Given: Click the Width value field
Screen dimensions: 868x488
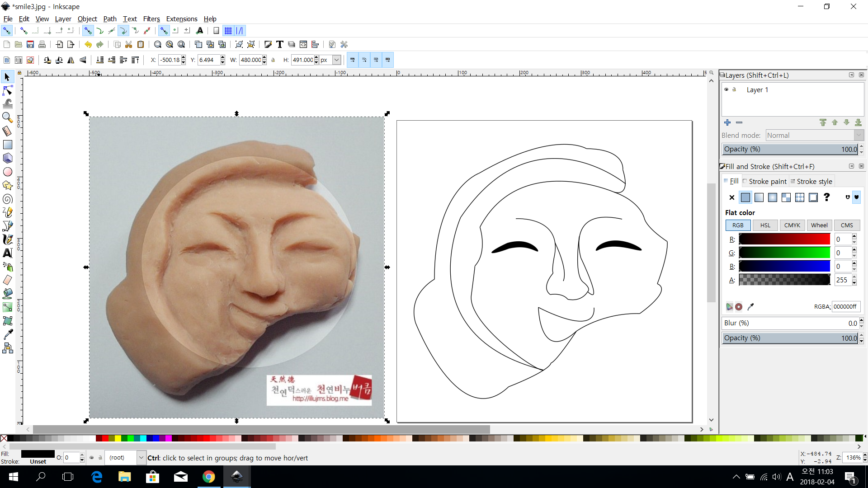Looking at the screenshot, I should 250,60.
